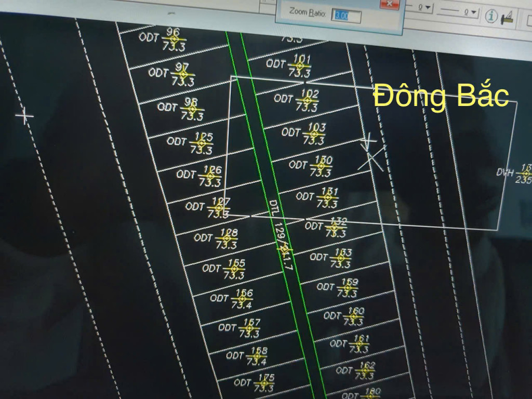The width and height of the screenshot is (532, 399).
Task: Click the white cross marker at far left
Action: click(x=24, y=116)
